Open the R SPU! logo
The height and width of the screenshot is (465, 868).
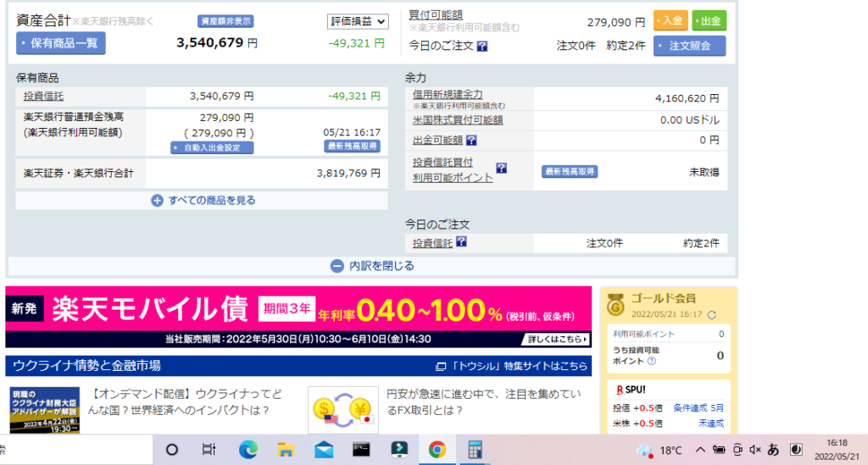[631, 390]
